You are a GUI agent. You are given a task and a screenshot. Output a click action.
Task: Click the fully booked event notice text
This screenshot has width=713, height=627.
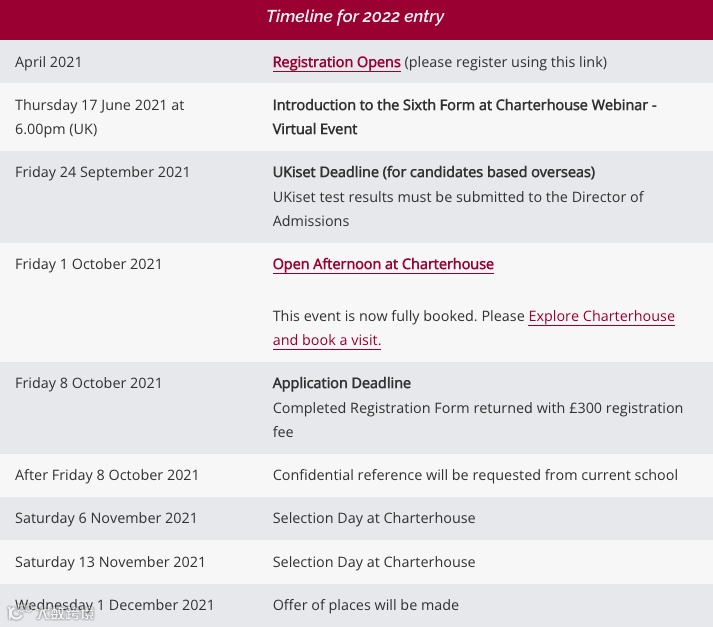coord(398,316)
